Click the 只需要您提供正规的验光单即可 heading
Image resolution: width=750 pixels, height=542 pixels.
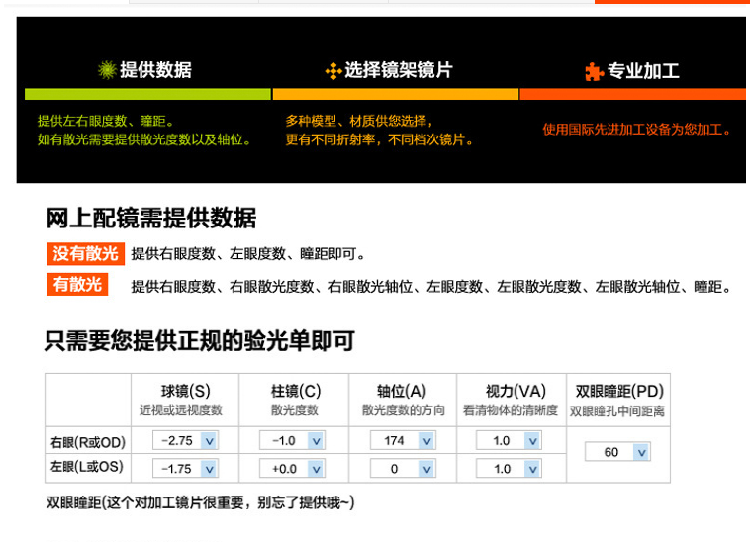coord(200,341)
